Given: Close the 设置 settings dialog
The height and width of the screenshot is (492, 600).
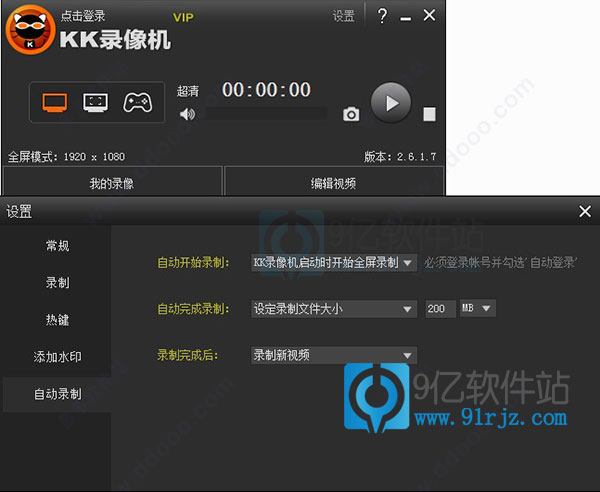Looking at the screenshot, I should [x=585, y=211].
